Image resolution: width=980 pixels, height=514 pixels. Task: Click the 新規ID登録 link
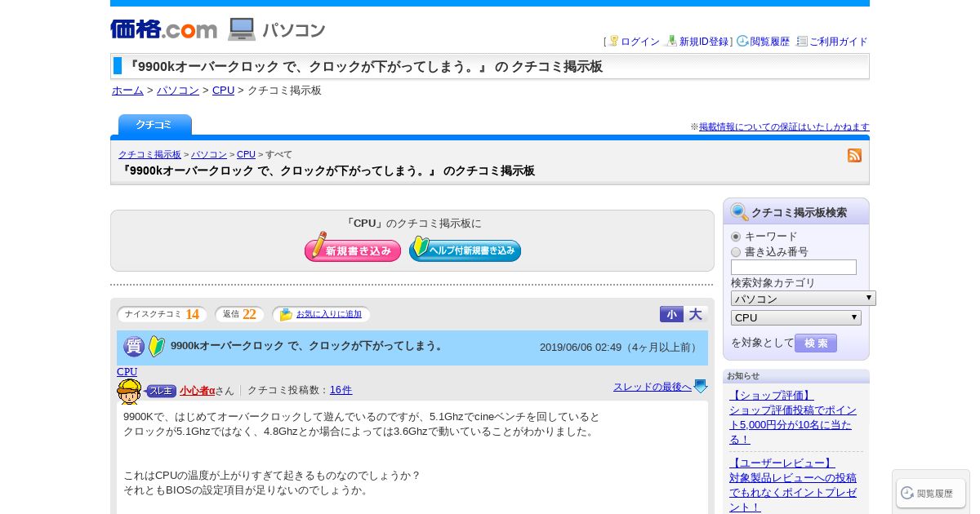point(704,42)
